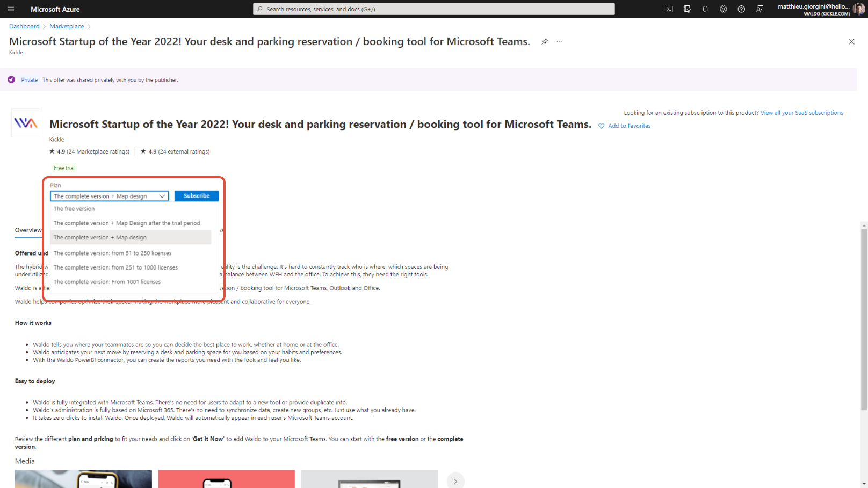Open portal settings via the gear icon
The width and height of the screenshot is (868, 488).
pyautogui.click(x=724, y=9)
